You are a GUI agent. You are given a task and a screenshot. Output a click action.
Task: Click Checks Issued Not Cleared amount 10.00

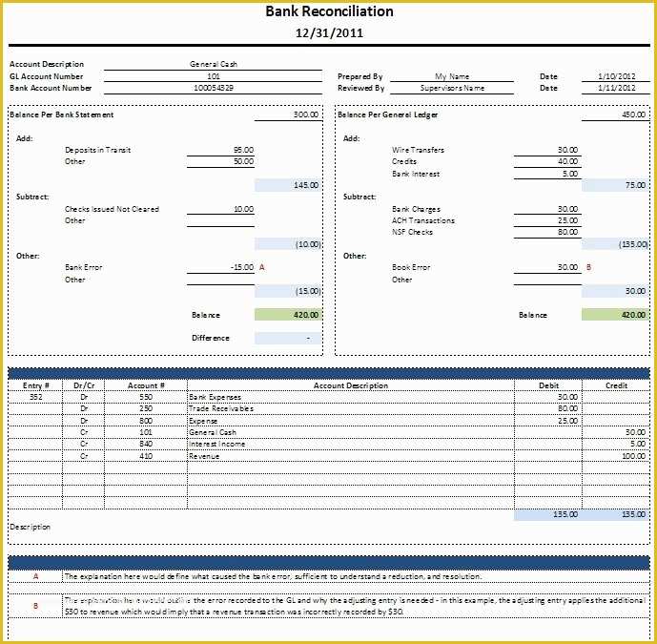click(220, 209)
